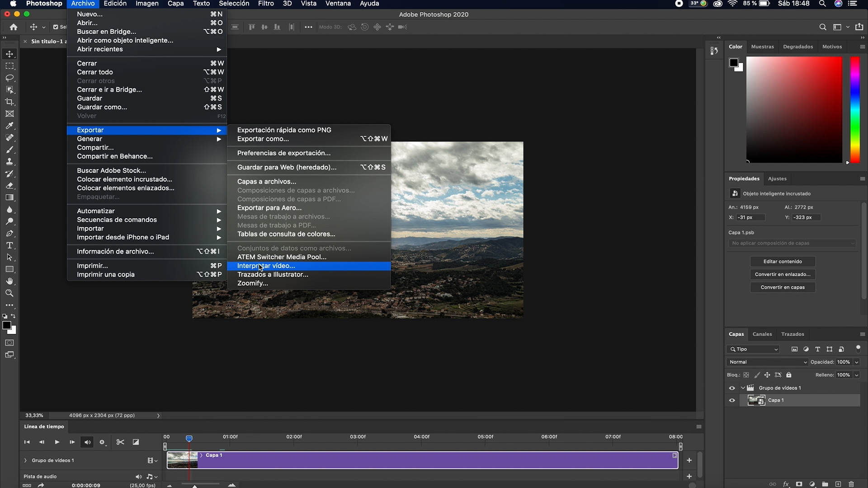Select the Clone Stamp tool

[9, 161]
